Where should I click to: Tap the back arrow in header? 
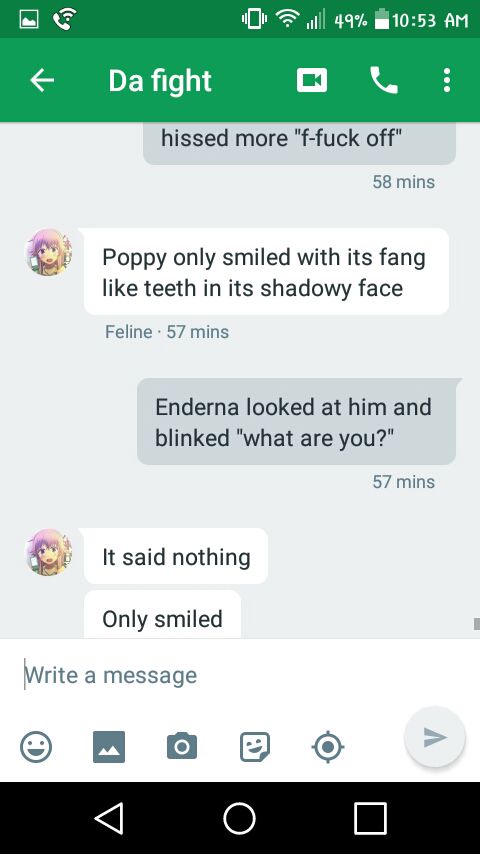(42, 81)
